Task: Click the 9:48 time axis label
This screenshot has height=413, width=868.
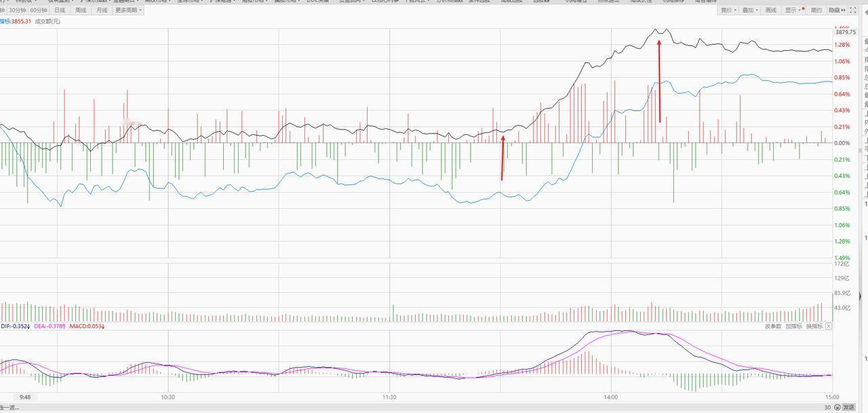Action: tap(25, 397)
